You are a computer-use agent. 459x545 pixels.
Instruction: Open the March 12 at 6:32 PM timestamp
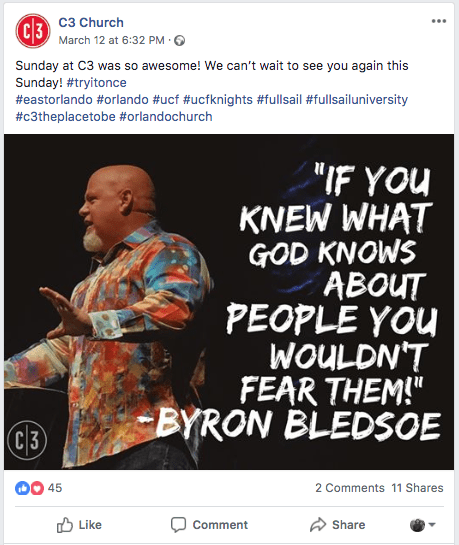[x=112, y=40]
